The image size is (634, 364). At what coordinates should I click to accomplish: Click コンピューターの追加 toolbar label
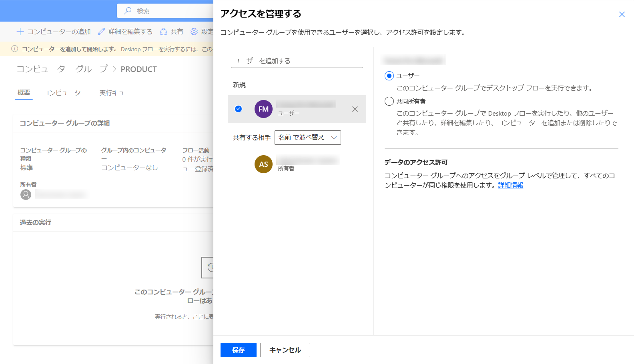59,32
